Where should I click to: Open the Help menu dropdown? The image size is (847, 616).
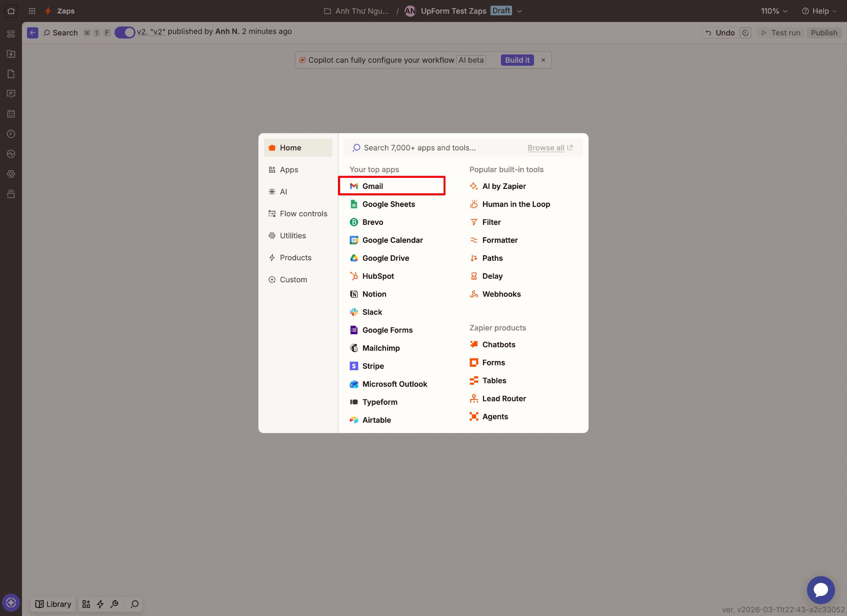click(x=819, y=11)
